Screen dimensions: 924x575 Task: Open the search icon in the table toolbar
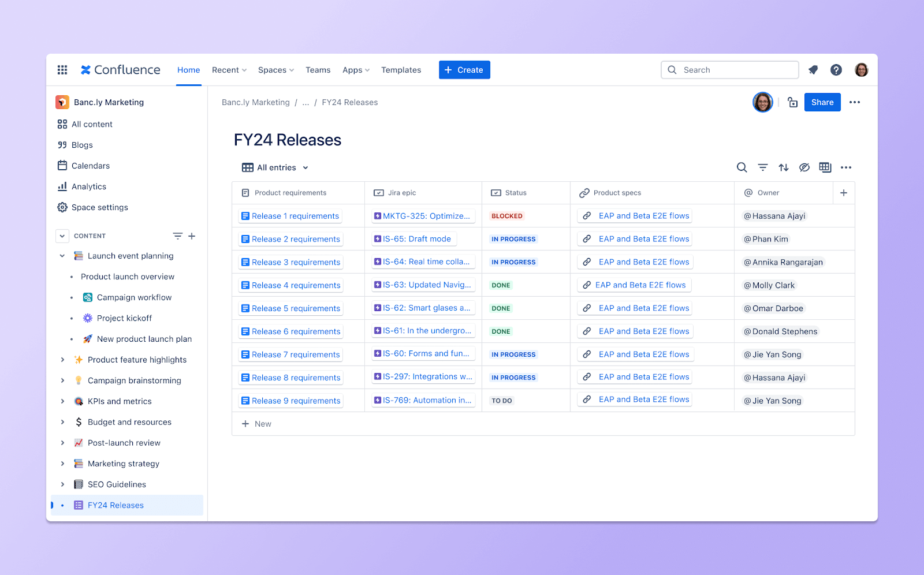(x=742, y=167)
